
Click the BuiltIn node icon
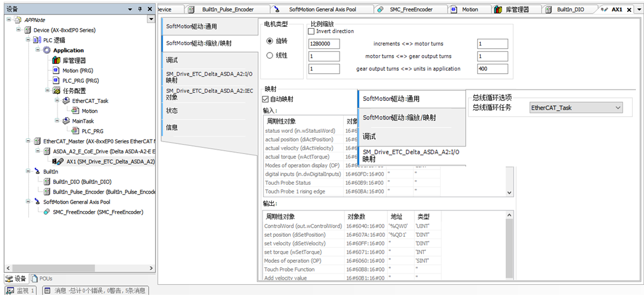[38, 172]
